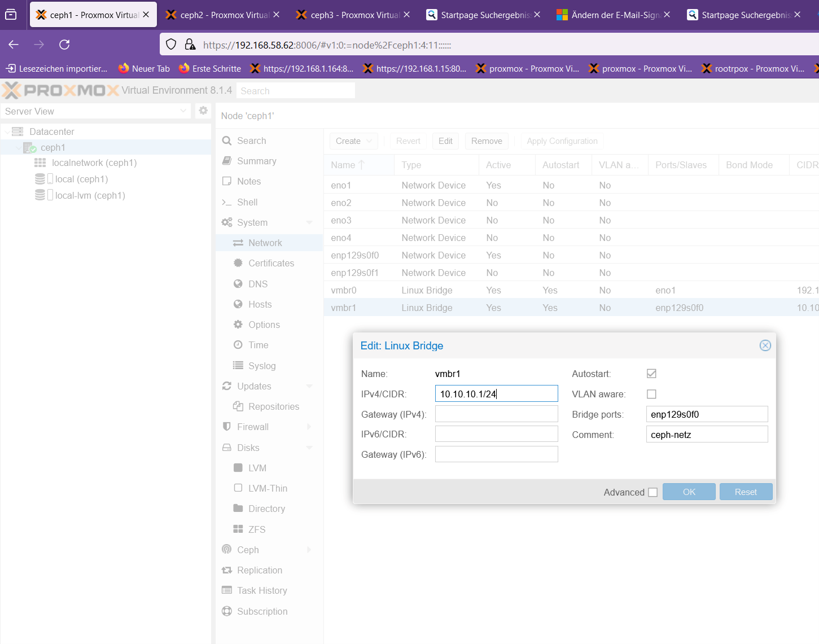Click the Certificates gear icon

point(238,263)
